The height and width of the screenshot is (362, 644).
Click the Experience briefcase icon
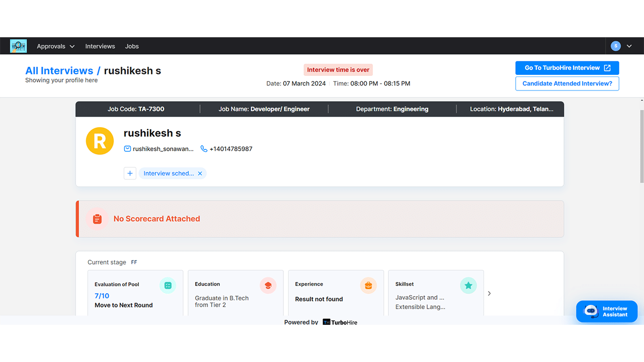[x=368, y=286]
